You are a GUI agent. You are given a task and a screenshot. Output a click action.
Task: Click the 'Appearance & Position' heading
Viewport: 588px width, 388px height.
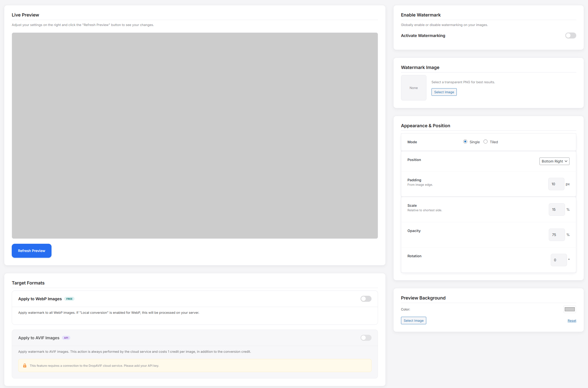(x=425, y=126)
